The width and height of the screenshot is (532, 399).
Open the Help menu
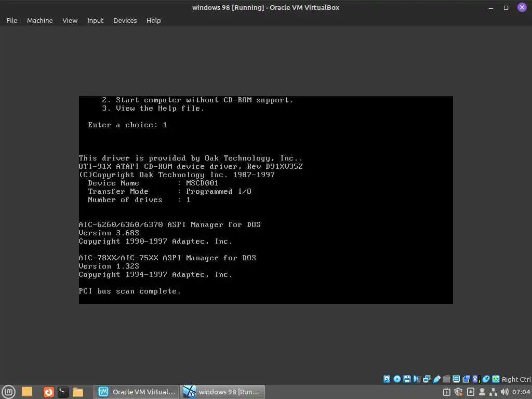(x=153, y=20)
